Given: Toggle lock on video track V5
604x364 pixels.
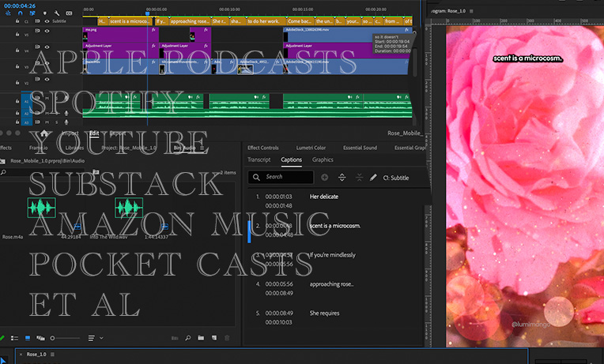Looking at the screenshot, I should pos(17,34).
